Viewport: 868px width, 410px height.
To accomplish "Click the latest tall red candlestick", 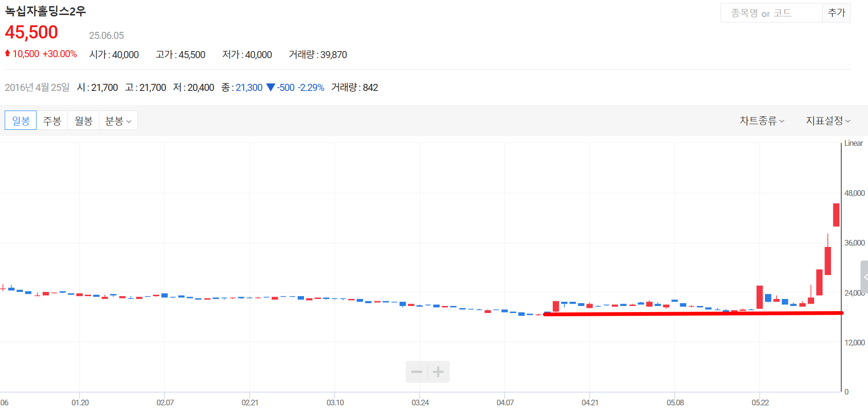I will click(x=836, y=215).
